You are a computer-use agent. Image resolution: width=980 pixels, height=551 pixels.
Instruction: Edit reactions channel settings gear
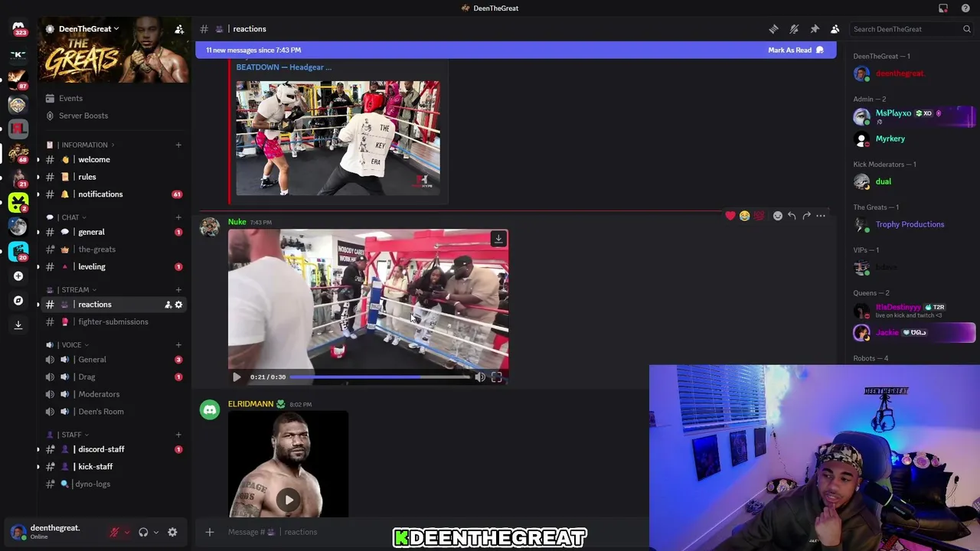178,305
